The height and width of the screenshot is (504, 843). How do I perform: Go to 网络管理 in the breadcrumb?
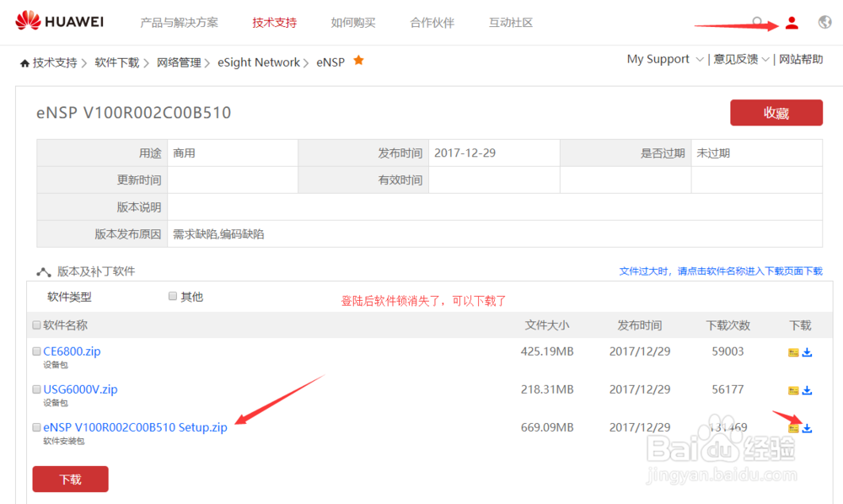pyautogui.click(x=179, y=63)
